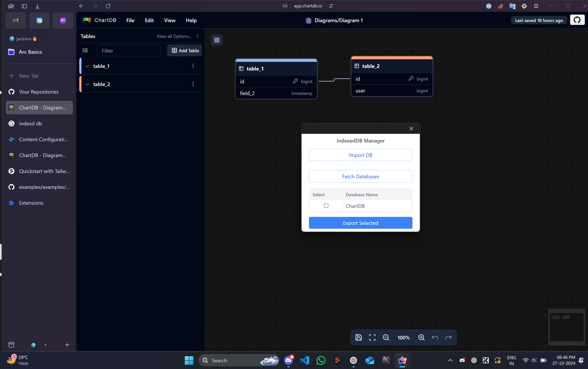Image resolution: width=588 pixels, height=369 pixels.
Task: Click the Export Selected button
Action: 360,223
